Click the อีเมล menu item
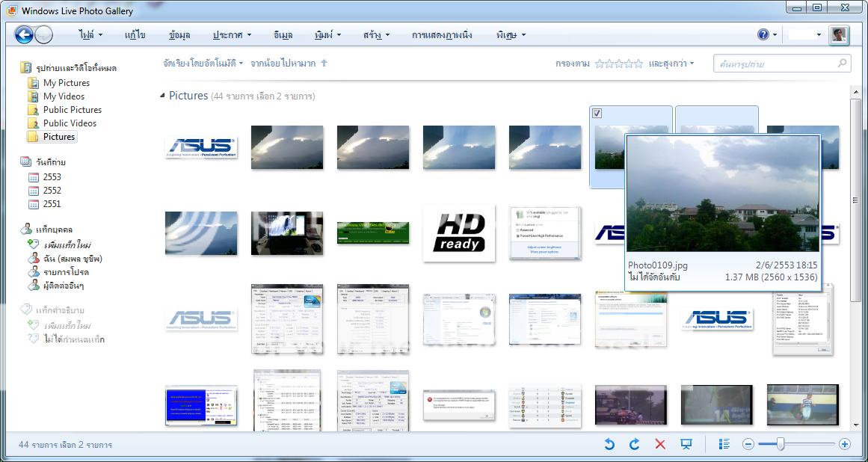 [x=283, y=35]
